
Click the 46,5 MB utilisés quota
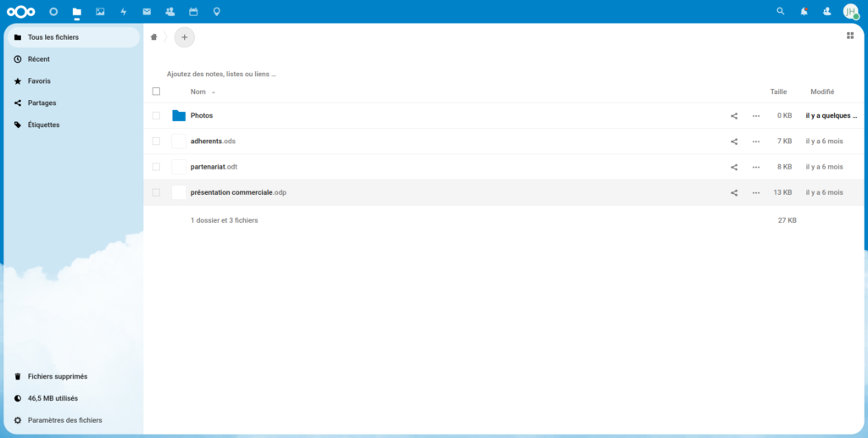click(73, 398)
